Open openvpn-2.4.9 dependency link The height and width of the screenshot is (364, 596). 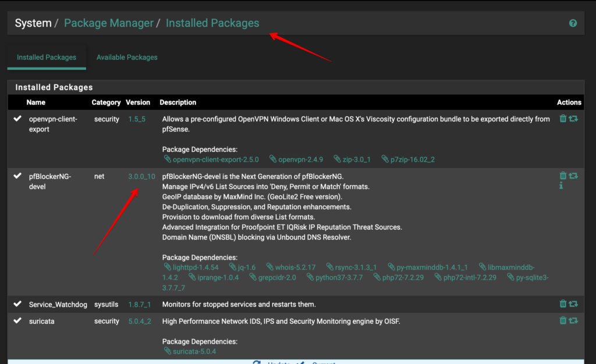pos(296,159)
